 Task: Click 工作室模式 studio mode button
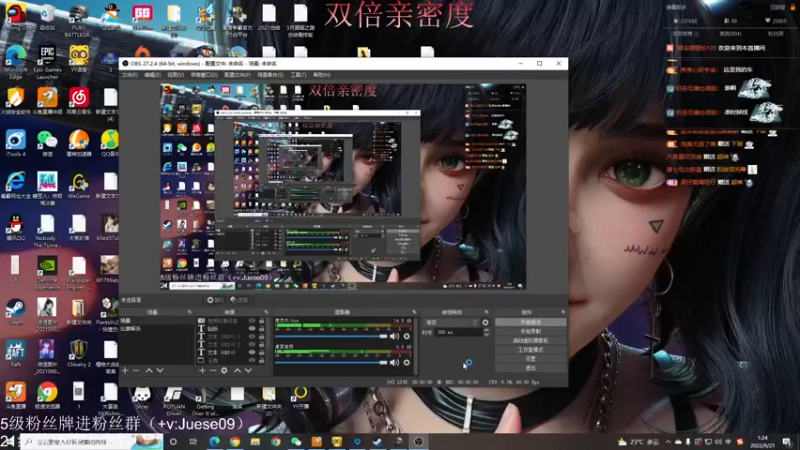(531, 350)
